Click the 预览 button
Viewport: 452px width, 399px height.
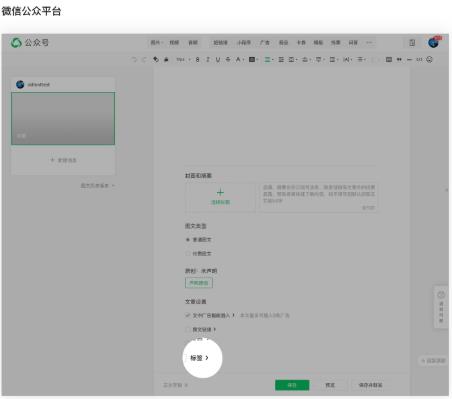click(330, 385)
